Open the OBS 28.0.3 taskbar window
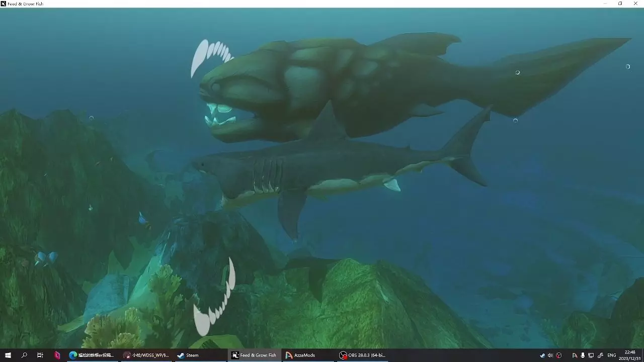The height and width of the screenshot is (362, 644). click(x=363, y=355)
